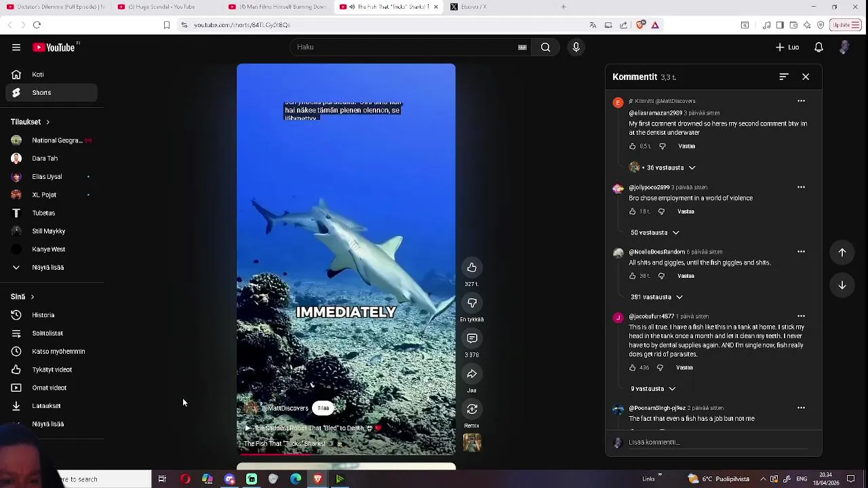Open the Sinä section chevron
Screen dimensions: 868x488
[x=32, y=297]
